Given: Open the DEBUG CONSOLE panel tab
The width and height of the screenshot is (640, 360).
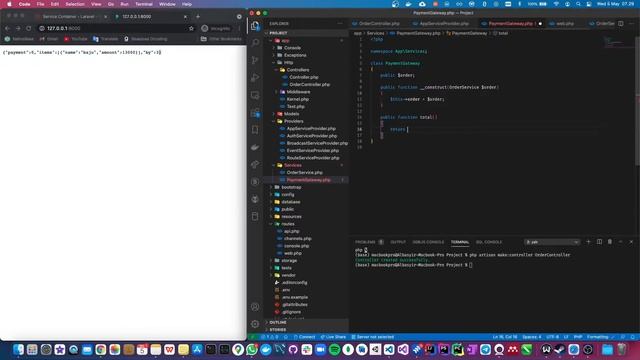Looking at the screenshot, I should (x=428, y=242).
